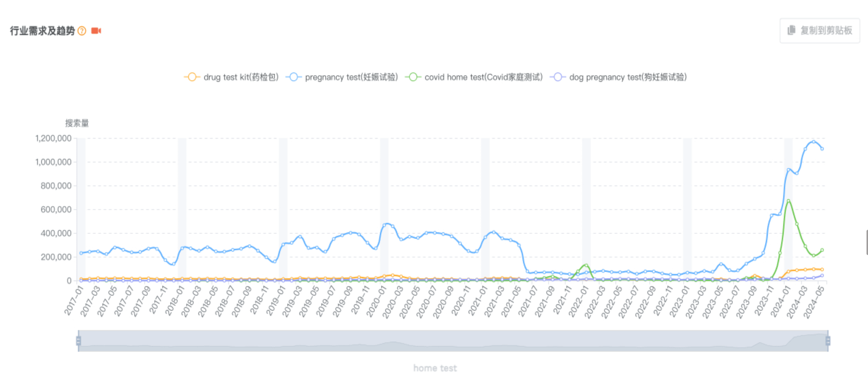Image resolution: width=868 pixels, height=382 pixels.
Task: Click the pregnancy test peak data point
Action: pos(814,142)
